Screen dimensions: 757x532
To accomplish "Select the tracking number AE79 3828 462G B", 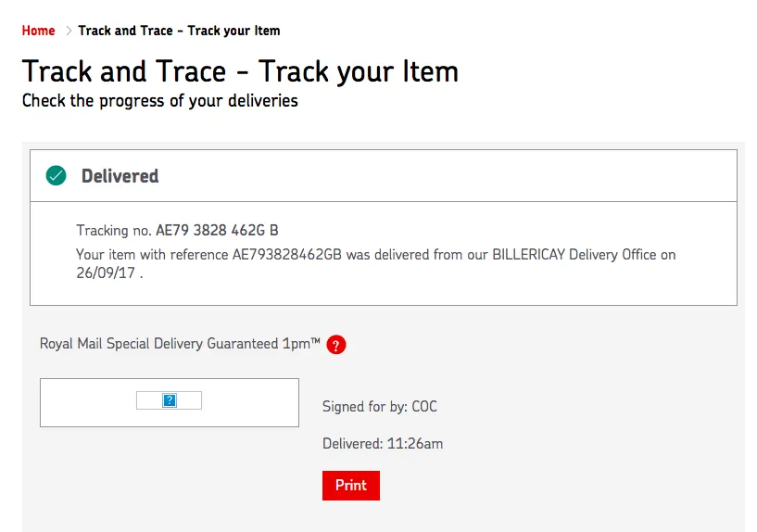I will pyautogui.click(x=217, y=230).
